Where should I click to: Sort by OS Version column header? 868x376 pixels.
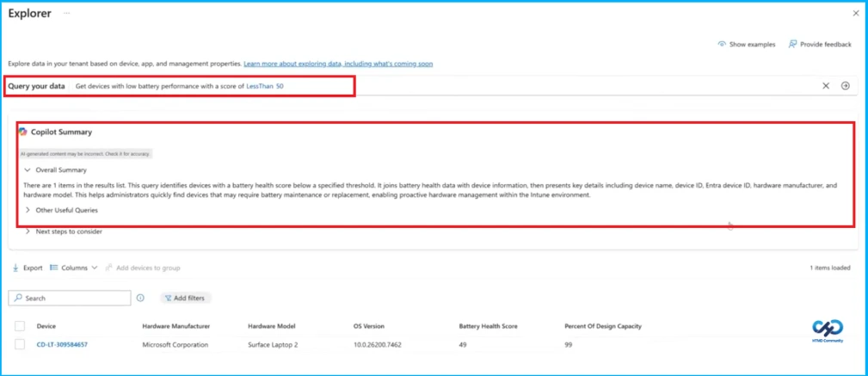point(369,326)
